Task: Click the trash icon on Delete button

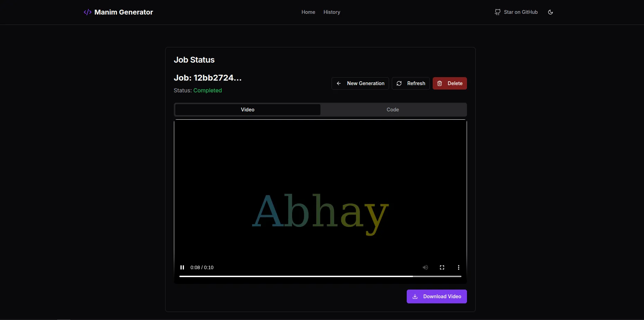Action: pyautogui.click(x=440, y=83)
